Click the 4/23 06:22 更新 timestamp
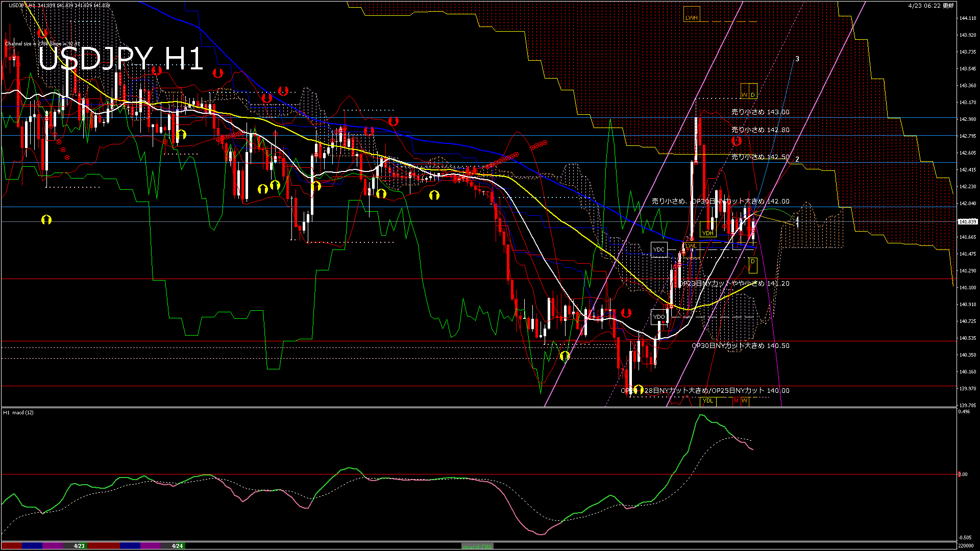This screenshot has width=980, height=551. point(931,6)
